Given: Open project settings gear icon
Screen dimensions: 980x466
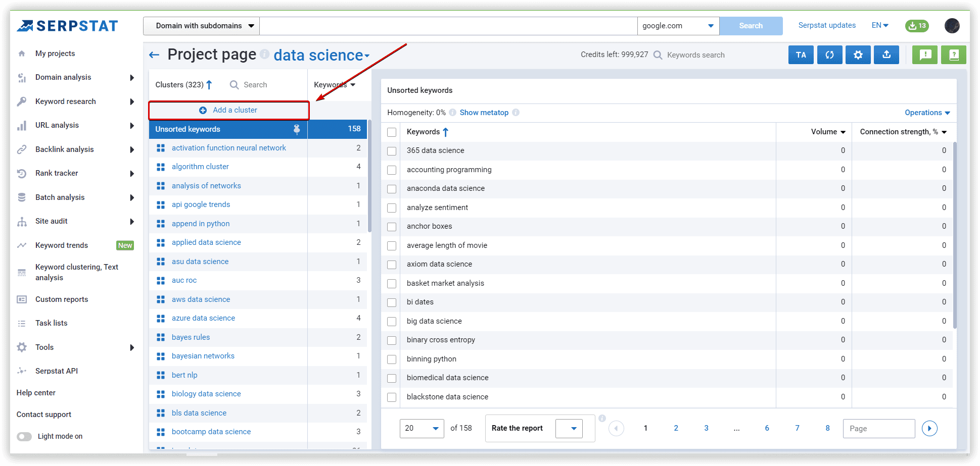Looking at the screenshot, I should (x=858, y=55).
